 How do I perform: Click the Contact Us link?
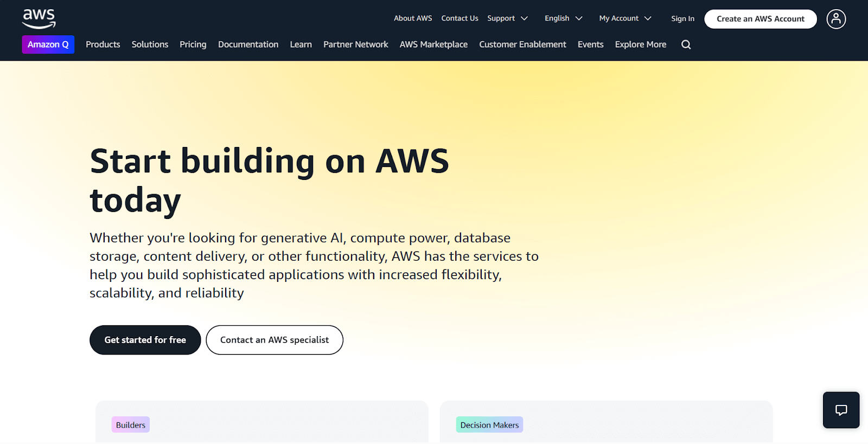pyautogui.click(x=459, y=18)
